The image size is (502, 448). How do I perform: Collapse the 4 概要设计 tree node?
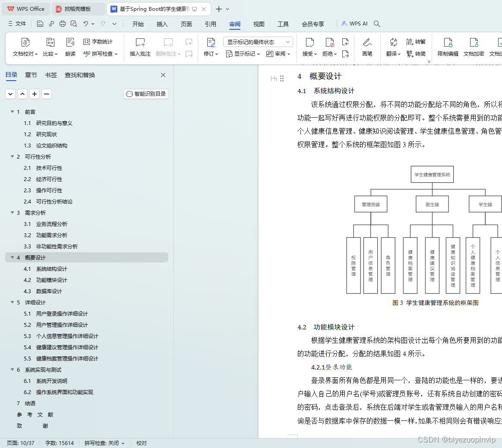click(12, 257)
